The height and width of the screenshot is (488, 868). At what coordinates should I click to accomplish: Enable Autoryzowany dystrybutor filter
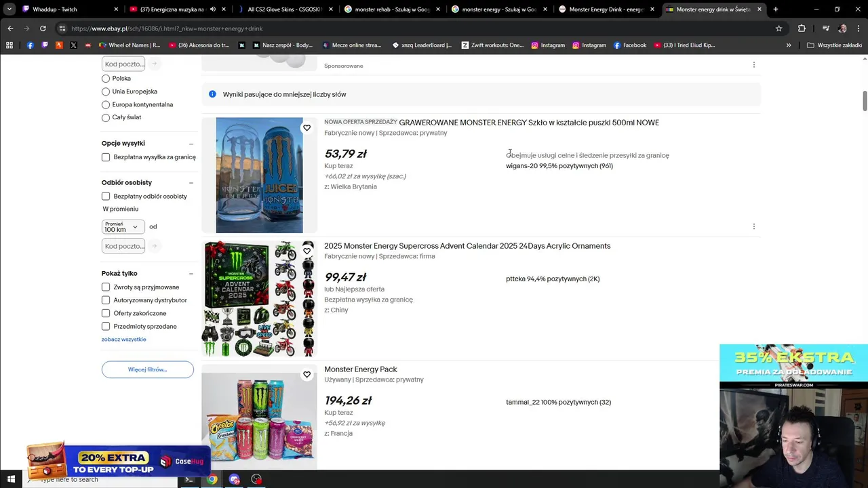pyautogui.click(x=106, y=300)
